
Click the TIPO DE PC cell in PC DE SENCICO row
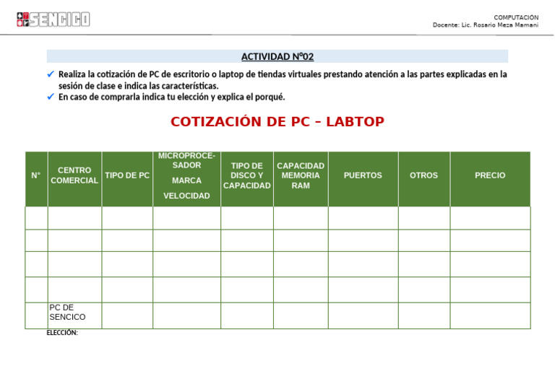(127, 315)
